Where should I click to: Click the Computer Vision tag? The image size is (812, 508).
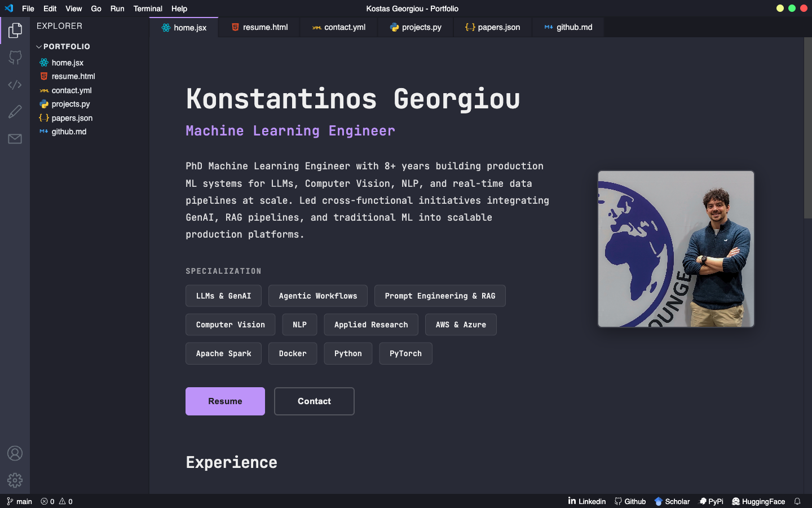click(230, 325)
